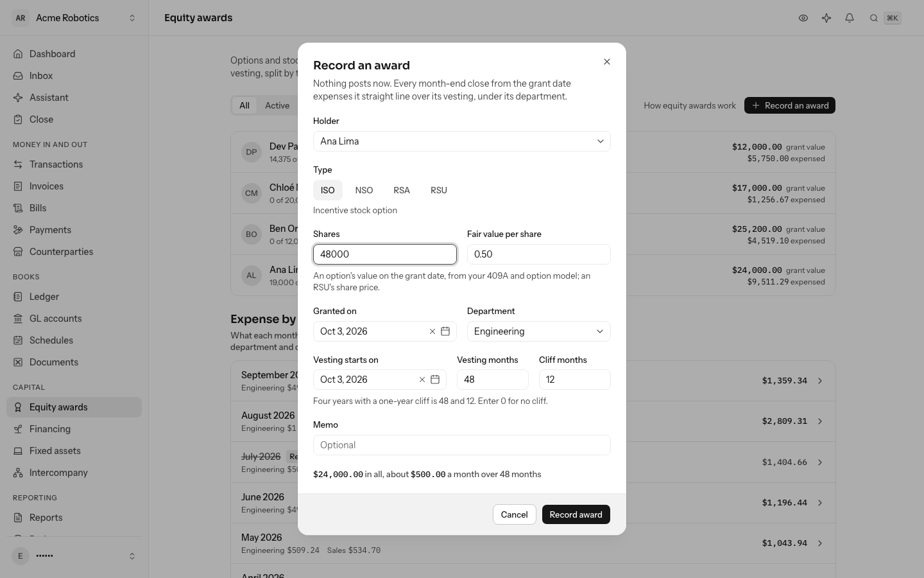Click the Documents icon in sidebar
This screenshot has width=924, height=578.
click(18, 362)
